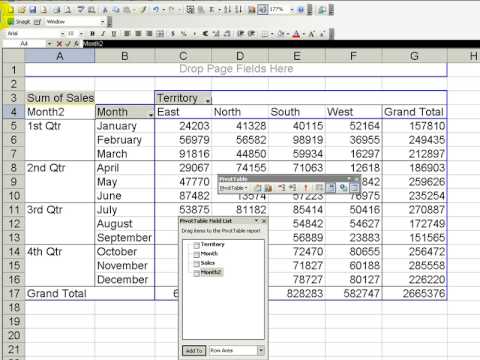Image resolution: width=480 pixels, height=360 pixels.
Task: Click the Undo arrow icon
Action: tap(156, 10)
